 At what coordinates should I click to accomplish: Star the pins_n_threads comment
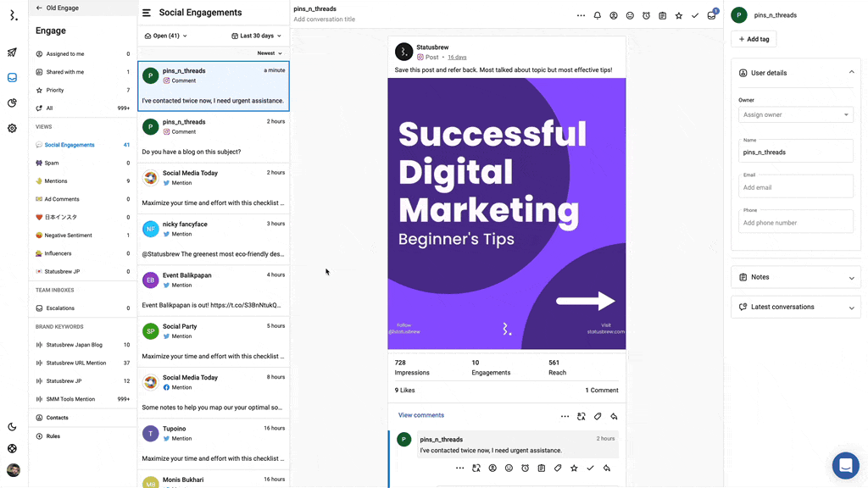coord(574,468)
